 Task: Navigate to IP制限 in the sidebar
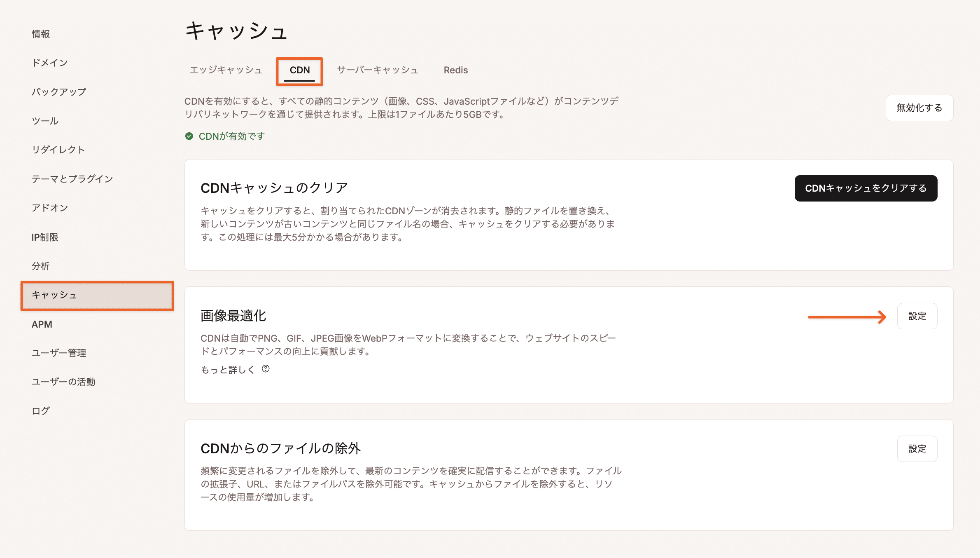[x=44, y=237]
